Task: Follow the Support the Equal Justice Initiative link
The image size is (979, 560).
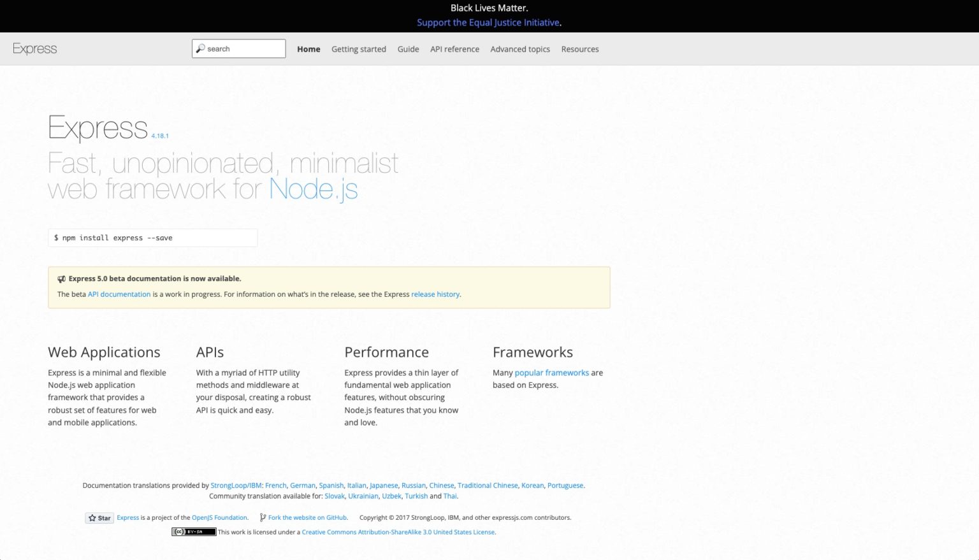Action: (488, 22)
